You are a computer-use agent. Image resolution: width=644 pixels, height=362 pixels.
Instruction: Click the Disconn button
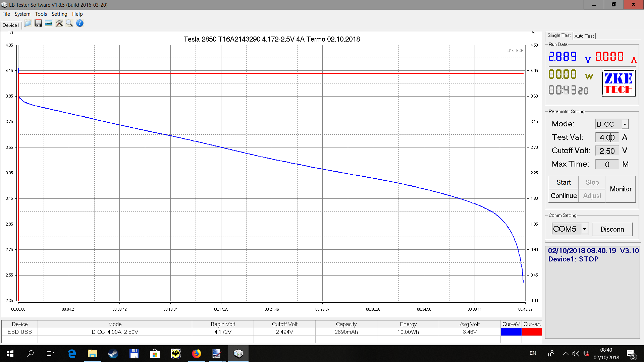tap(612, 229)
